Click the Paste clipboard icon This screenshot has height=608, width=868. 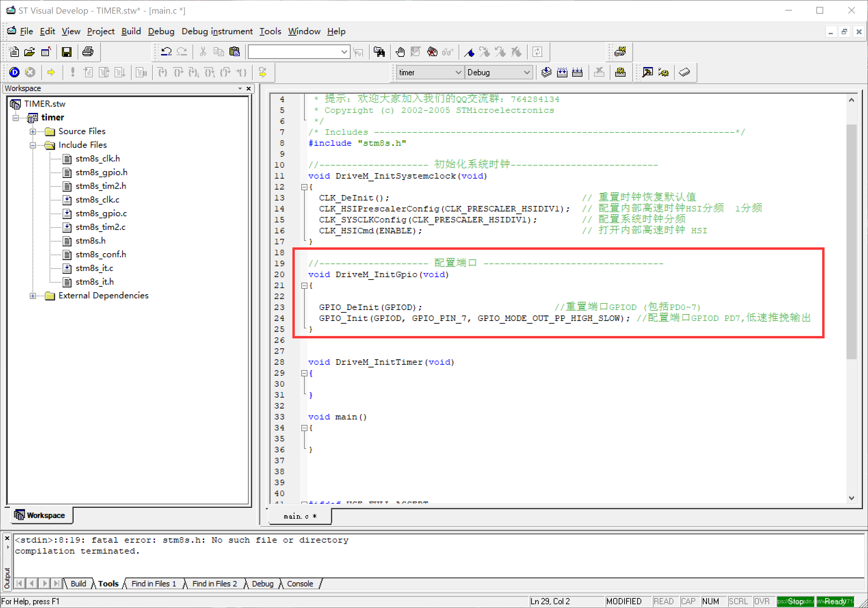pos(235,52)
